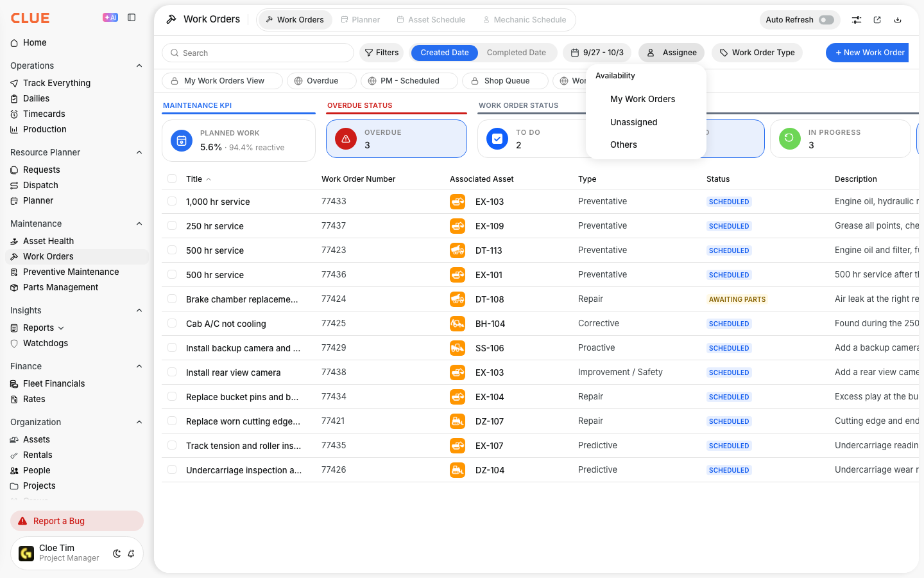
Task: Click the AI assistant badge icon
Action: [110, 18]
